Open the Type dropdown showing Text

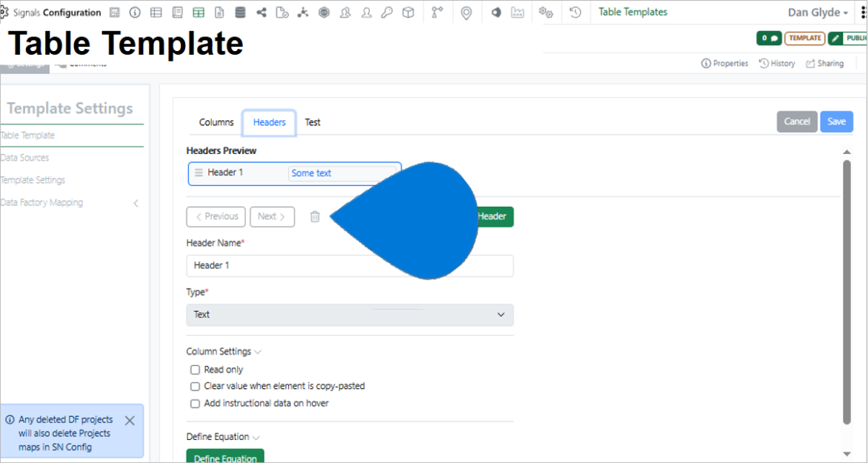[350, 315]
